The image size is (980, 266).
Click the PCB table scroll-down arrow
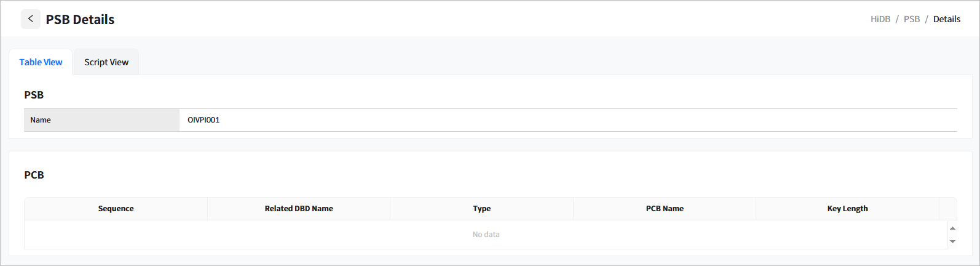tap(952, 241)
